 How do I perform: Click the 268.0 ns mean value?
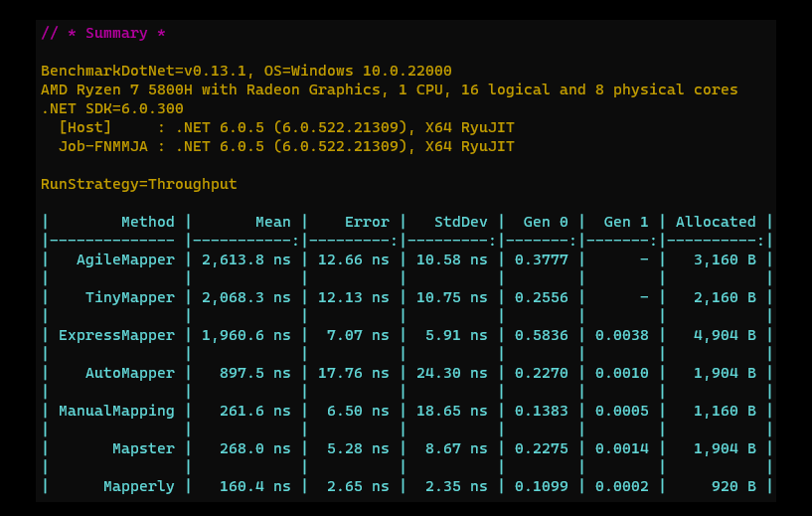coord(254,448)
